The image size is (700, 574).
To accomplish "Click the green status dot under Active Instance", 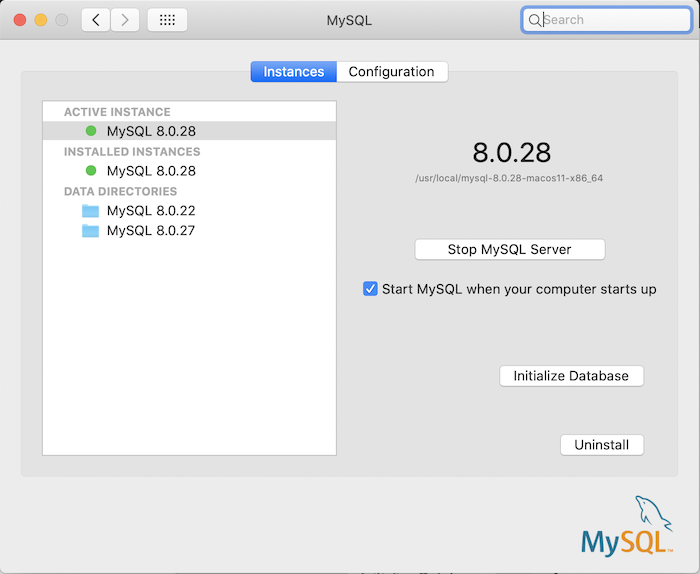I will tap(91, 131).
